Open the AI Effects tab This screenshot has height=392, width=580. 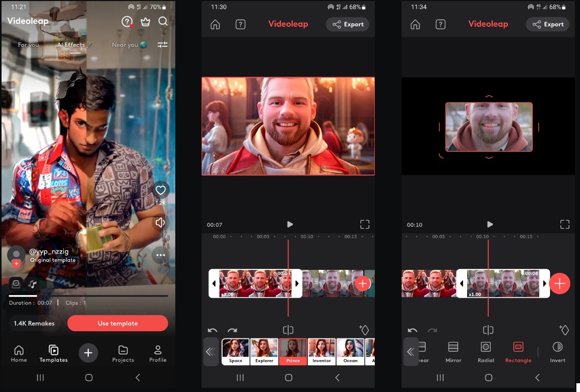pyautogui.click(x=71, y=45)
